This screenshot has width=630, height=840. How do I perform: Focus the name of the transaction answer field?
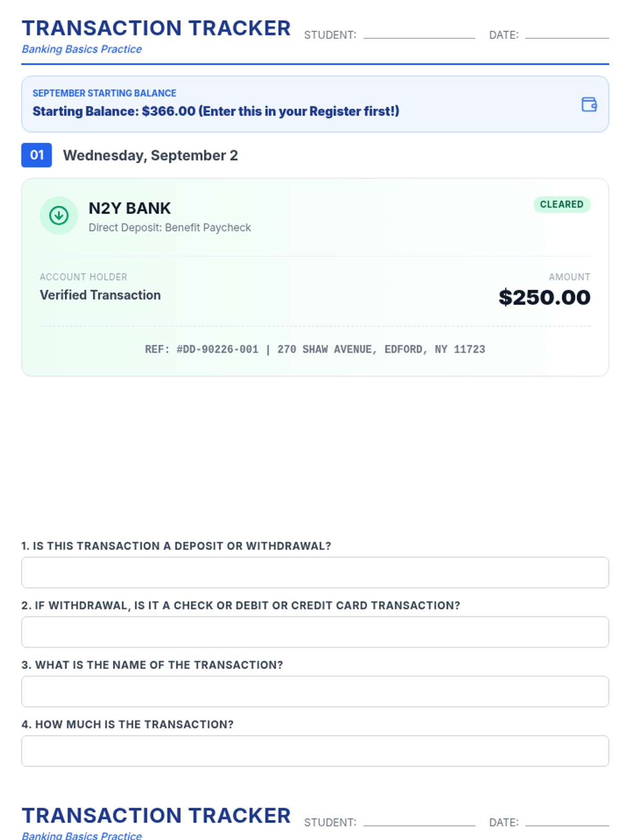315,691
